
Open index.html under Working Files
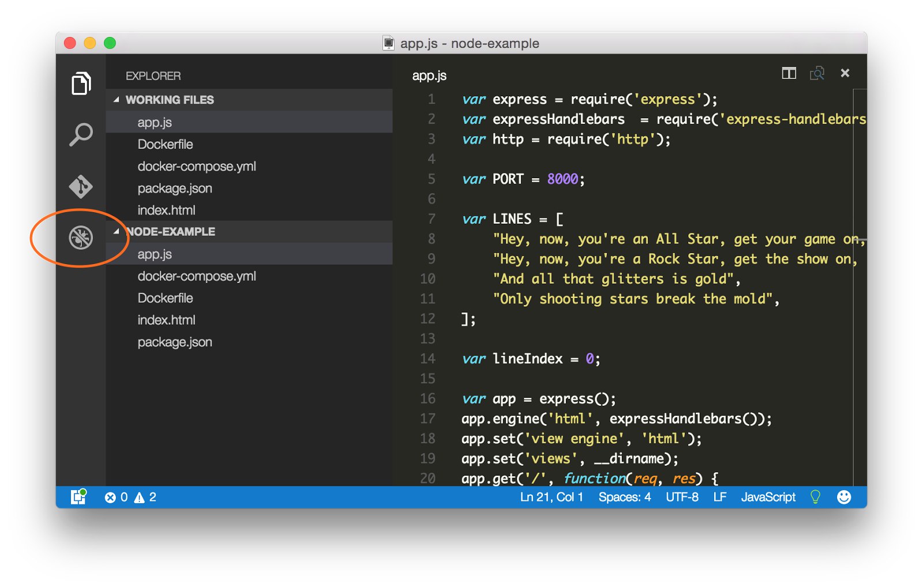click(x=249, y=210)
